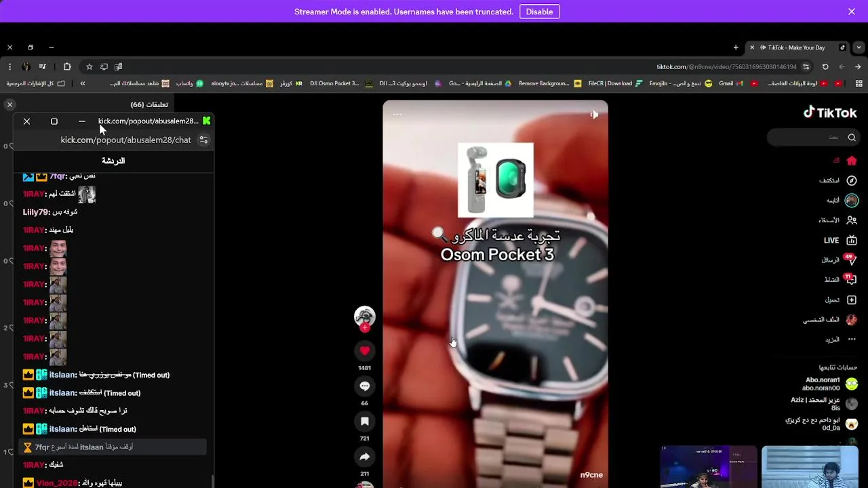
Task: Open browser media control icon
Action: click(x=43, y=66)
